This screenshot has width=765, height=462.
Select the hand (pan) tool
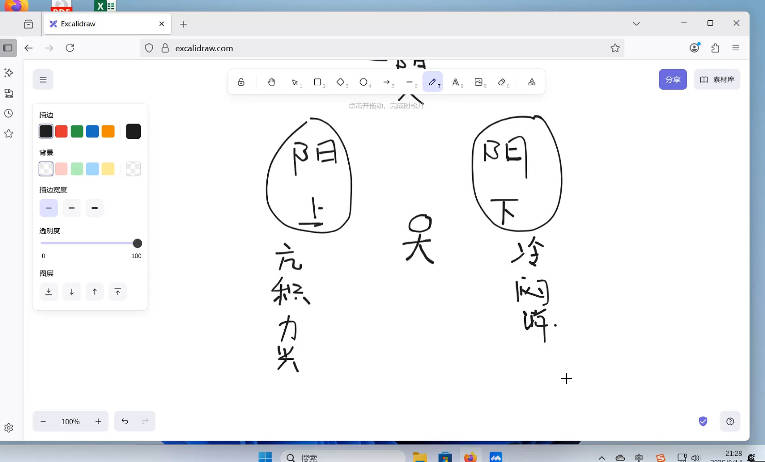[271, 82]
